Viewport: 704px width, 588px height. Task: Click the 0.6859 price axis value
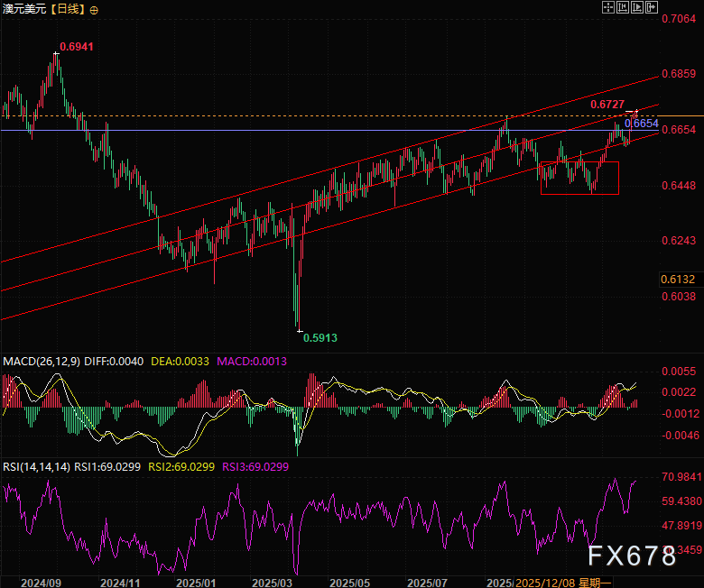679,74
